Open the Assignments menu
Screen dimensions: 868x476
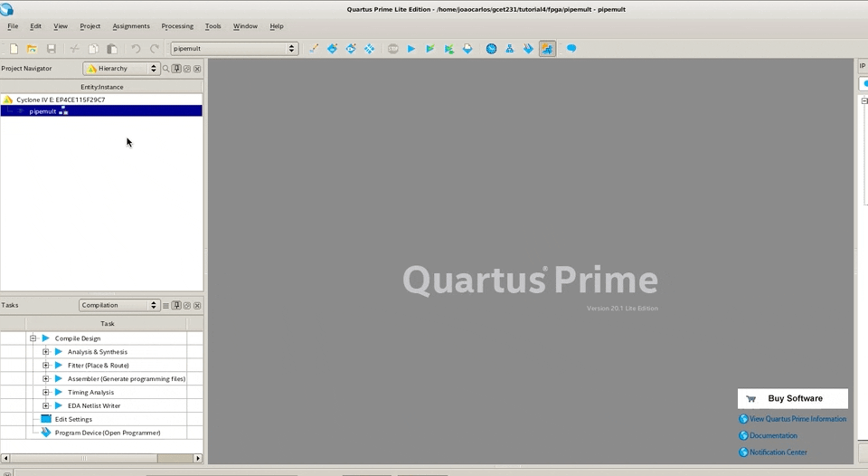click(131, 26)
